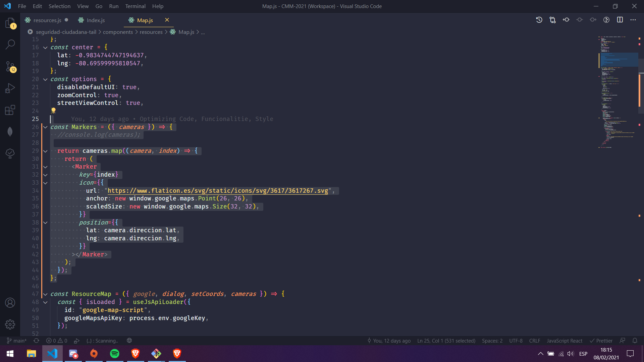644x362 pixels.
Task: Click the Go Live style circular icon in editor toolbar
Action: pyautogui.click(x=606, y=20)
